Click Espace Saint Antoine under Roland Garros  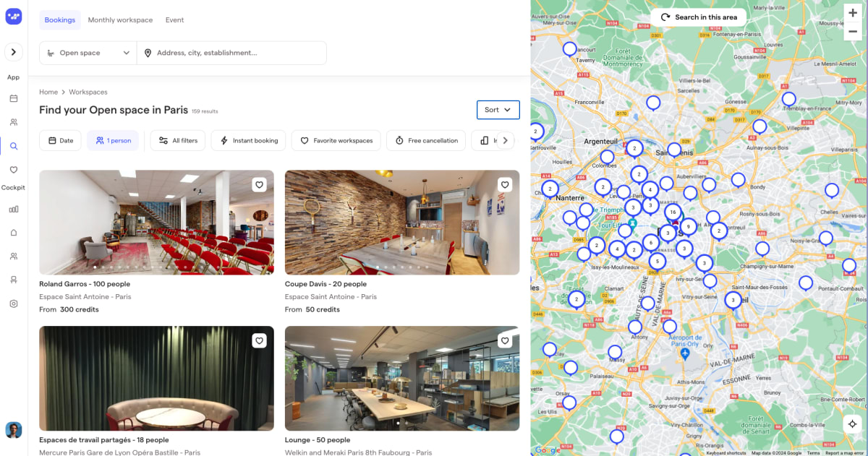(x=85, y=296)
